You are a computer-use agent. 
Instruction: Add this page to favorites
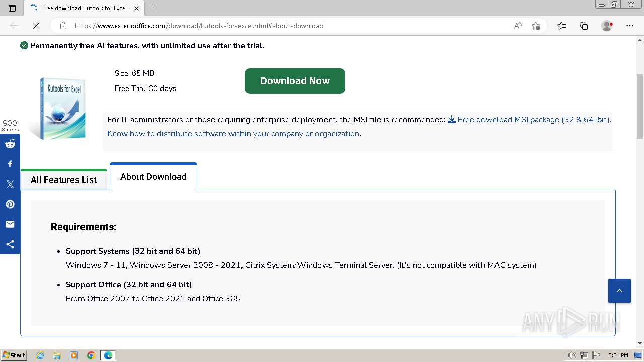[x=536, y=26]
